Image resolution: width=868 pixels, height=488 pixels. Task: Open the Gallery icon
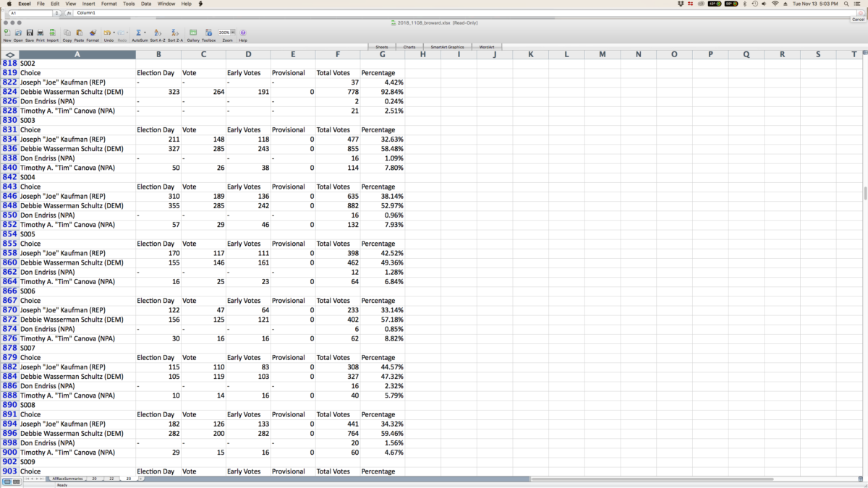(193, 33)
